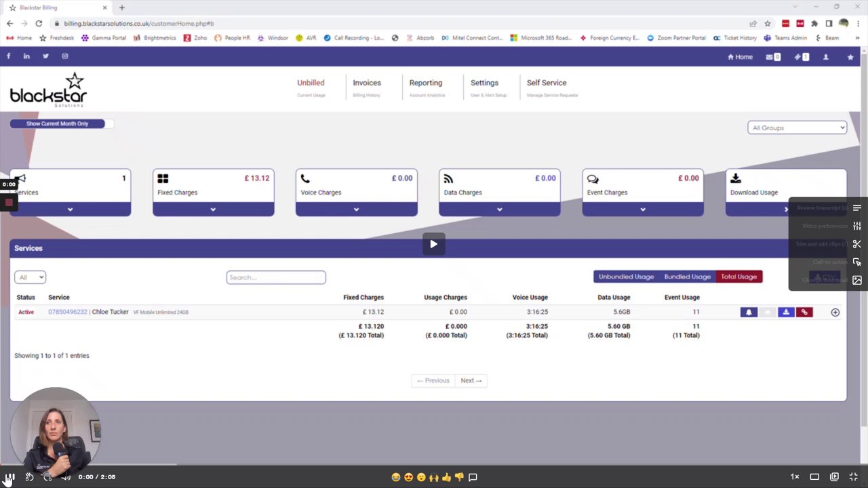Open the All Groups dropdown
This screenshot has height=488, width=868.
(797, 127)
